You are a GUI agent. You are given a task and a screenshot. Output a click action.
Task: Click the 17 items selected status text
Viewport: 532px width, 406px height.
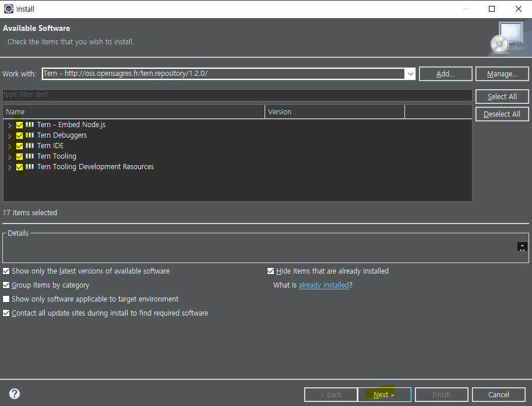(30, 213)
